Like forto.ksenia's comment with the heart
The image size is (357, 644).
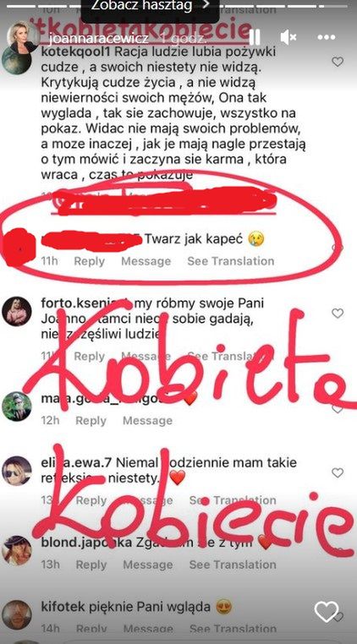[x=338, y=314]
